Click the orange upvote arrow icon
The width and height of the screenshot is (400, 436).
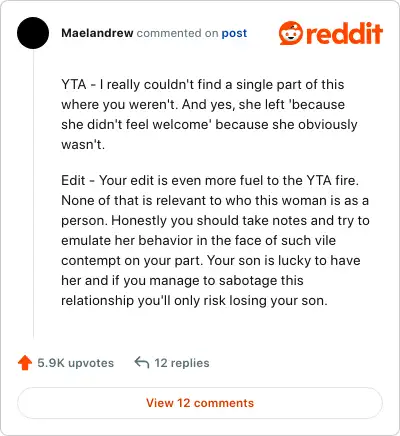click(25, 363)
